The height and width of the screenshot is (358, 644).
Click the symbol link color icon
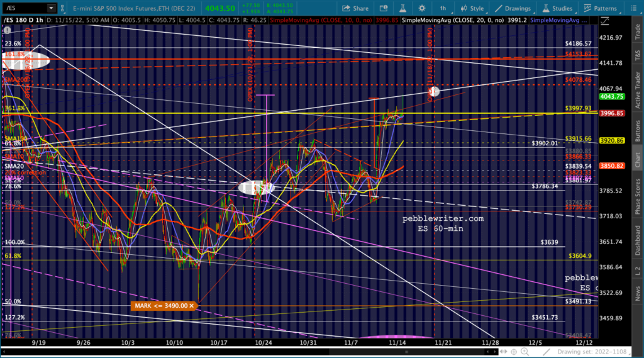pos(62,8)
